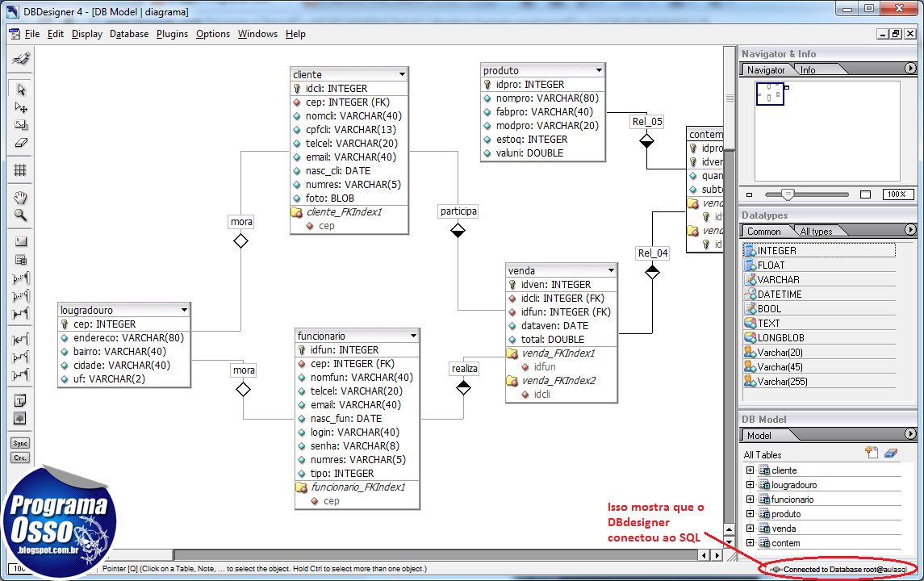Viewport: 924px width, 581px height.
Task: Select the DATETIME datatype
Action: pyautogui.click(x=819, y=294)
